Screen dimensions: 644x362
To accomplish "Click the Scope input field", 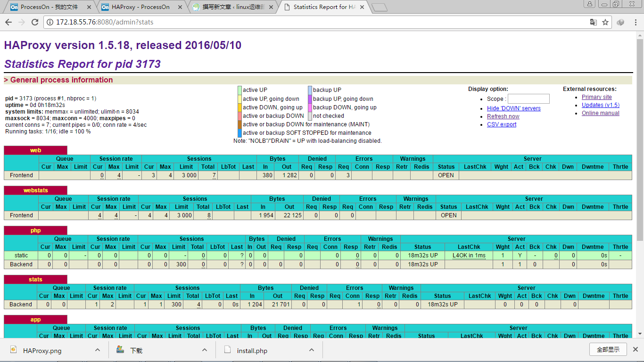I will point(528,99).
